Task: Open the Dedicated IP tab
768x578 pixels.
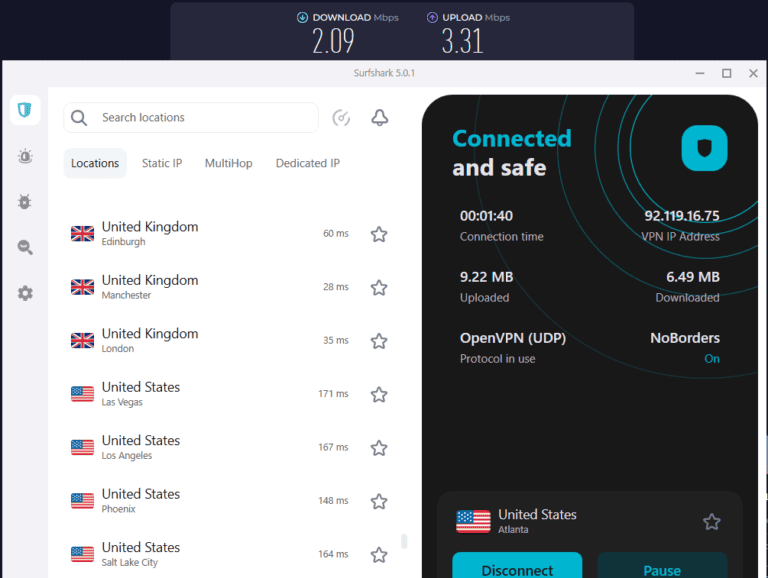Action: coord(307,163)
